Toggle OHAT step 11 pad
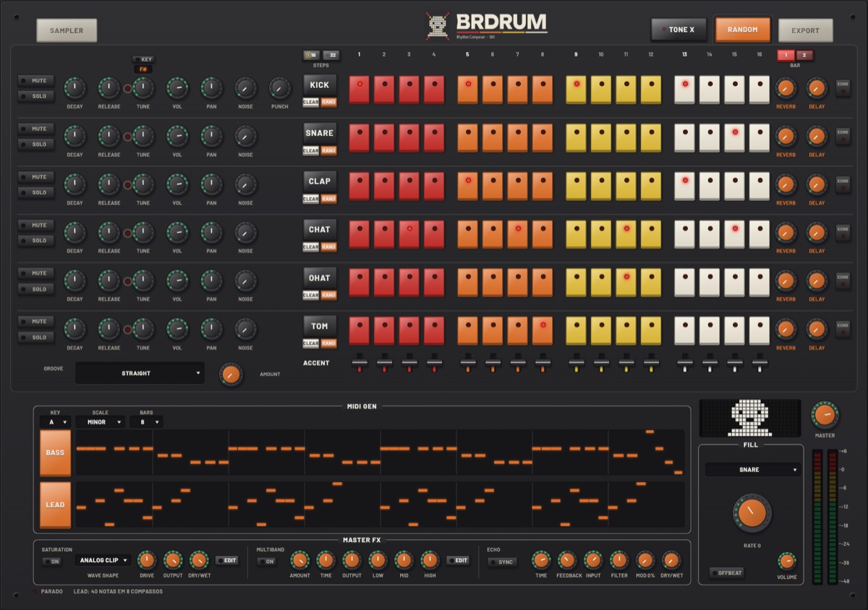 [626, 282]
